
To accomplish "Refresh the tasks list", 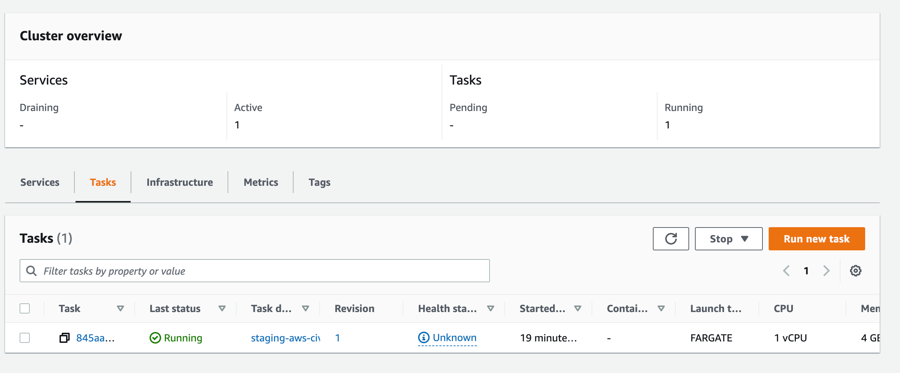I will pyautogui.click(x=670, y=239).
